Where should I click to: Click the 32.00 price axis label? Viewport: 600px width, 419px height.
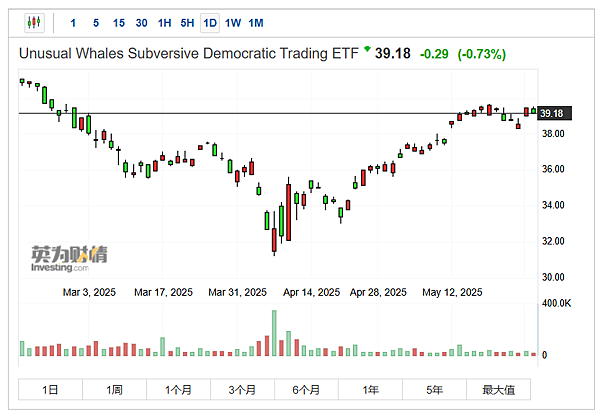[x=553, y=241]
